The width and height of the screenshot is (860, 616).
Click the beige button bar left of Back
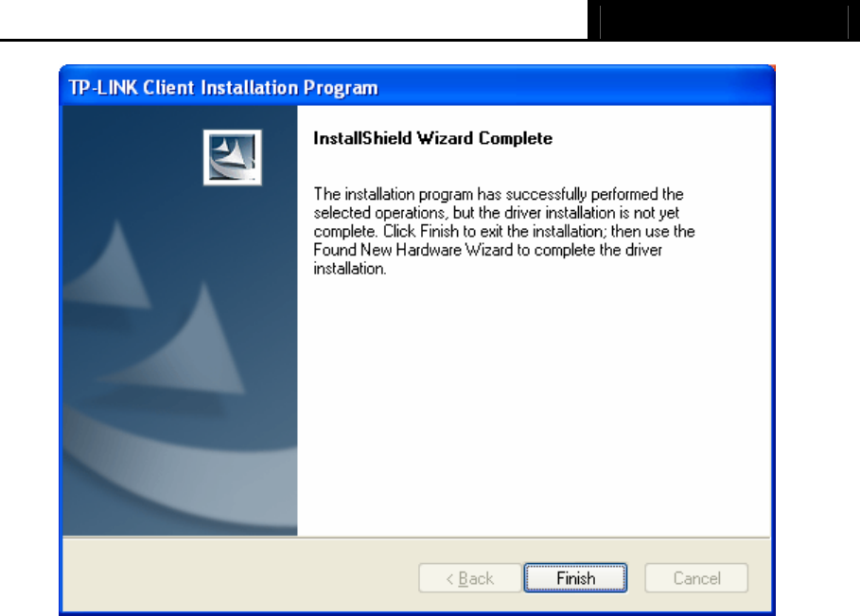240,576
